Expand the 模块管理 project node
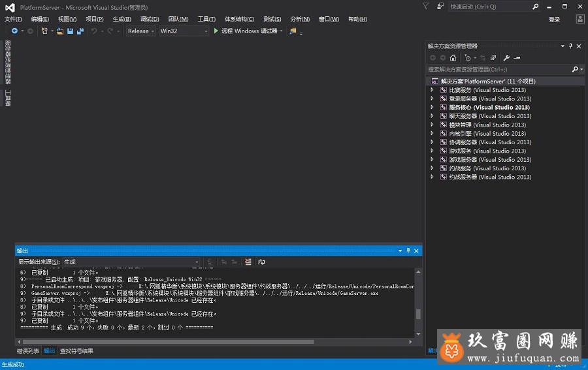Screen dimensions: 588x370 (x=432, y=125)
